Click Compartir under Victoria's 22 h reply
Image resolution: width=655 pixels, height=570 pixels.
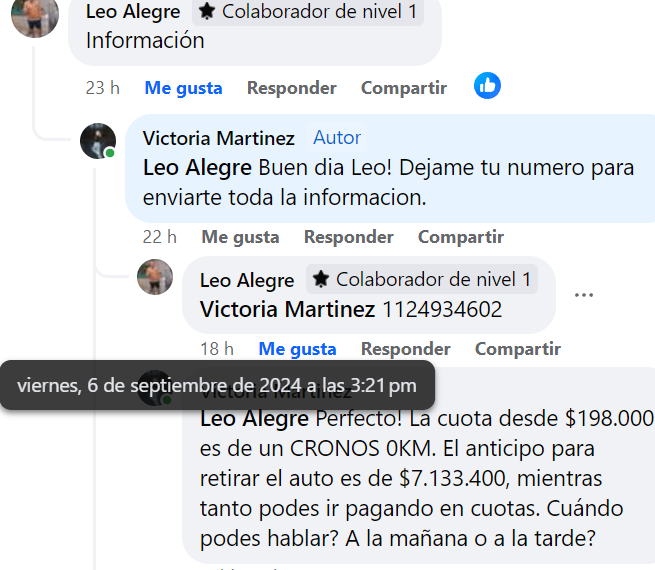tap(461, 237)
